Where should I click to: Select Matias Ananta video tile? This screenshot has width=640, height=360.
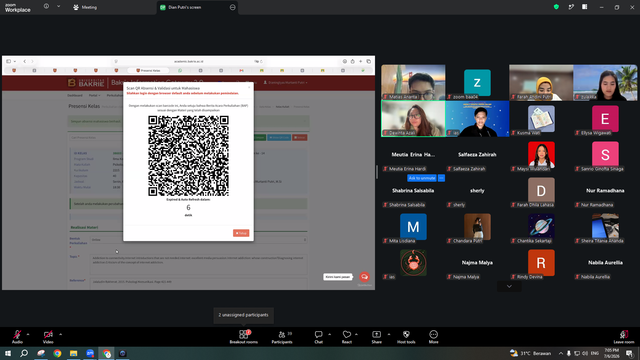click(x=413, y=82)
